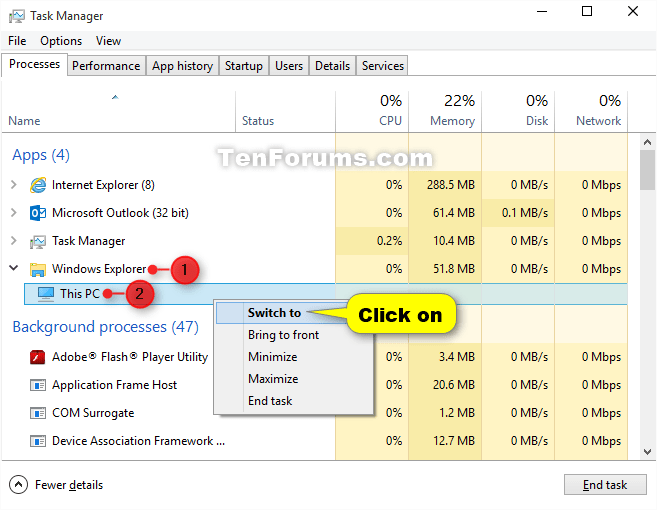Click the Task Manager title bar icon

click(16, 16)
